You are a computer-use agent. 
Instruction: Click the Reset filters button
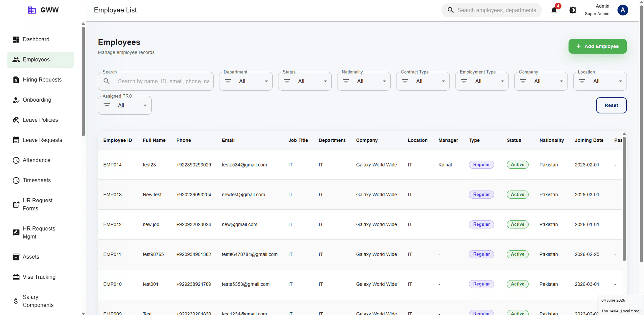(x=611, y=106)
